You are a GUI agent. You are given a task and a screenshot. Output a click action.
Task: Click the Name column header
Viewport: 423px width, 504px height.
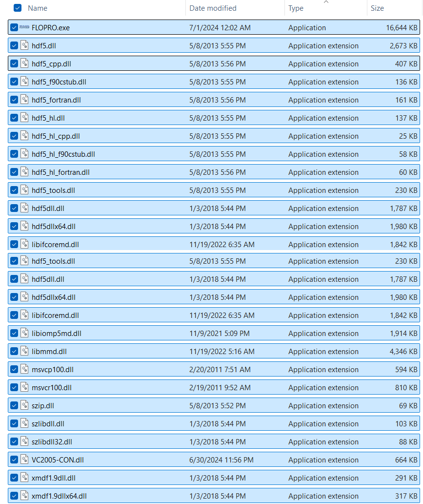point(38,8)
